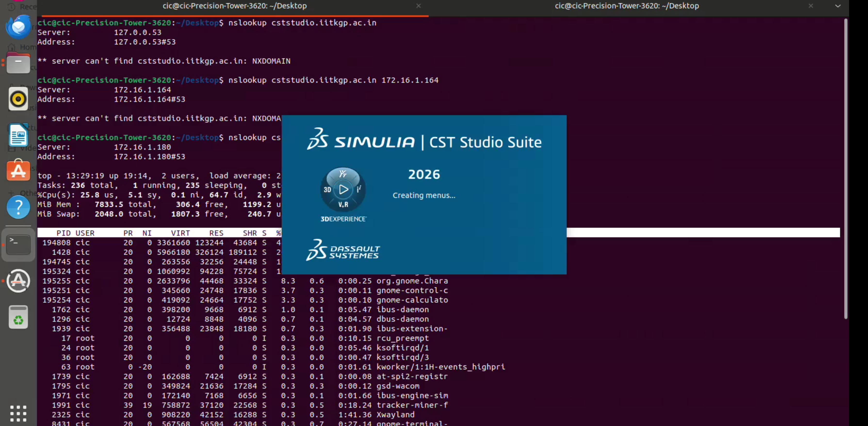Open the terminal tab list dropdown arrow
This screenshot has height=426, width=868.
tap(838, 6)
